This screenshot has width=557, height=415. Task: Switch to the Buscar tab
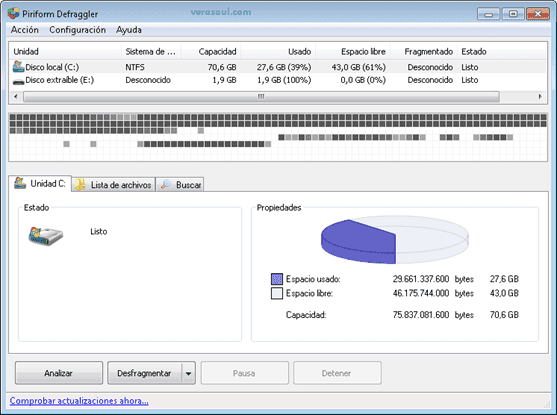coord(180,184)
